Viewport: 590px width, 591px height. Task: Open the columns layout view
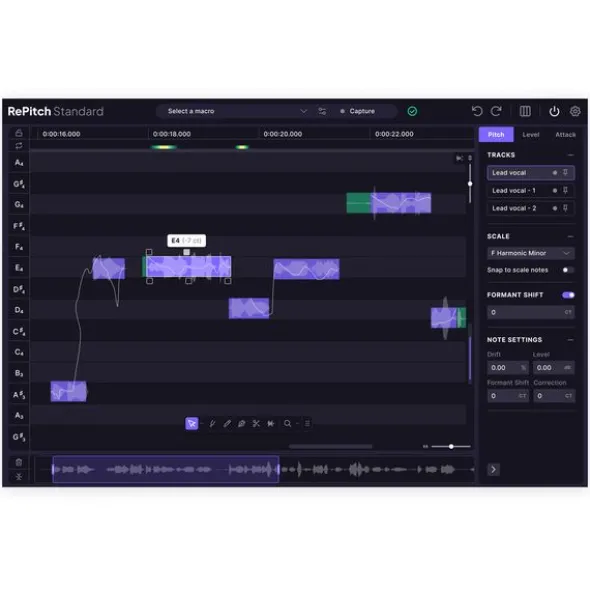[x=525, y=111]
